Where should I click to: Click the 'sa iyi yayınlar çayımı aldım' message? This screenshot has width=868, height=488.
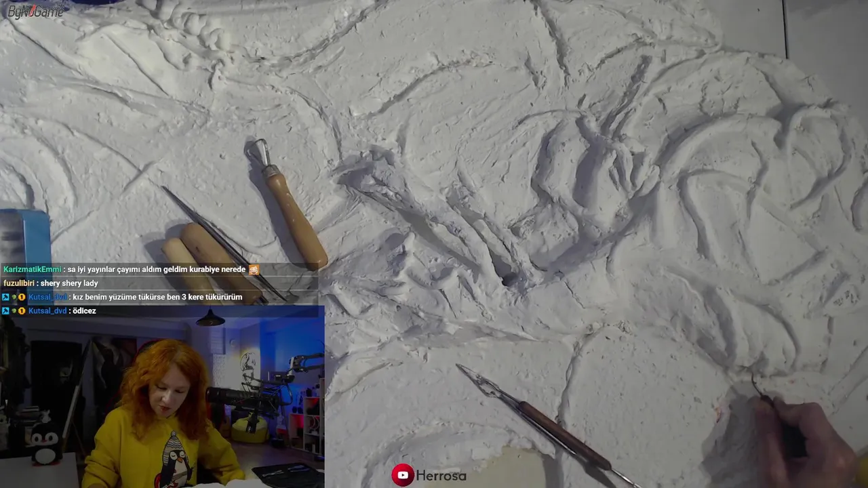157,270
